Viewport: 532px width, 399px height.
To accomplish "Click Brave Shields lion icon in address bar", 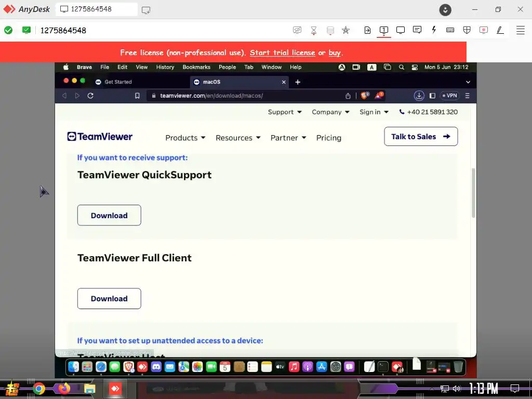I will tap(365, 96).
